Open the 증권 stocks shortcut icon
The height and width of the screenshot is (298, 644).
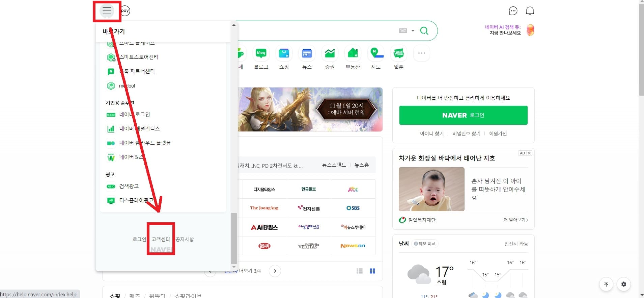pos(330,53)
